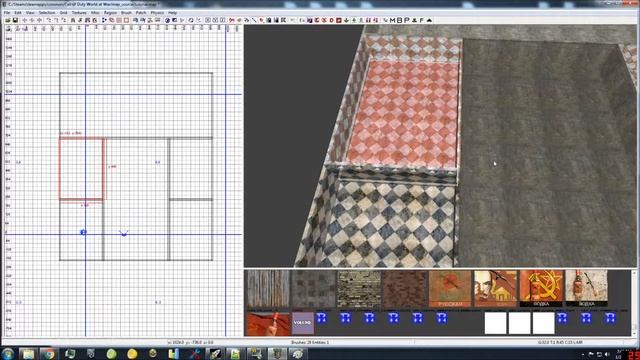Click the red checkered floor in 3D view

tap(404, 114)
